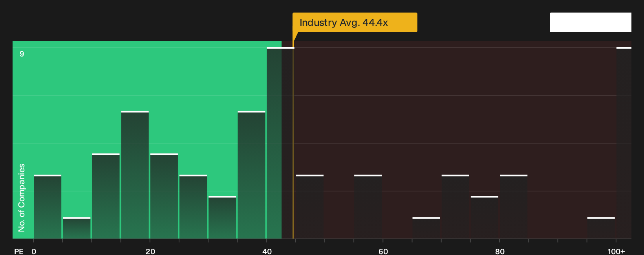Click the short bar for PE 5-10
Image resolution: width=644 pixels, height=255 pixels.
pos(77,228)
